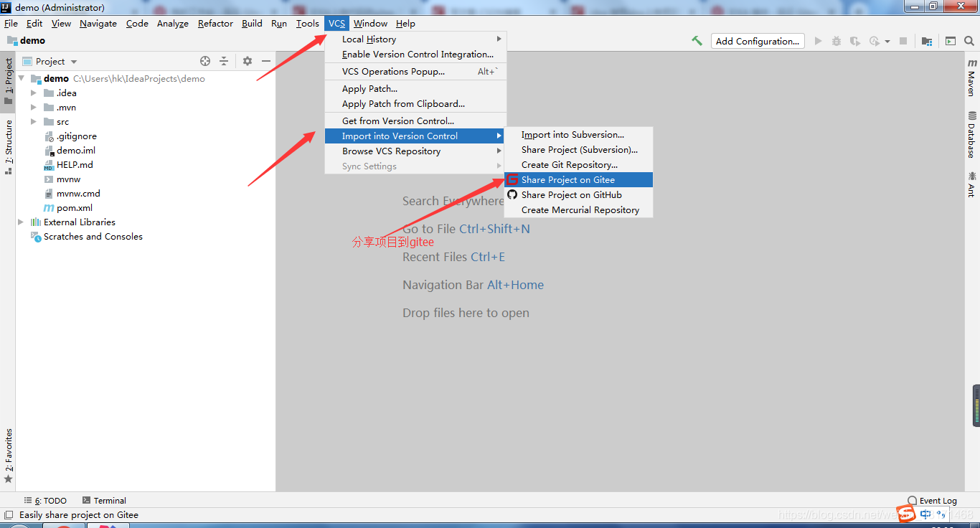Click the green Build Project hammer icon
Viewport: 980px width, 528px height.
[x=697, y=41]
